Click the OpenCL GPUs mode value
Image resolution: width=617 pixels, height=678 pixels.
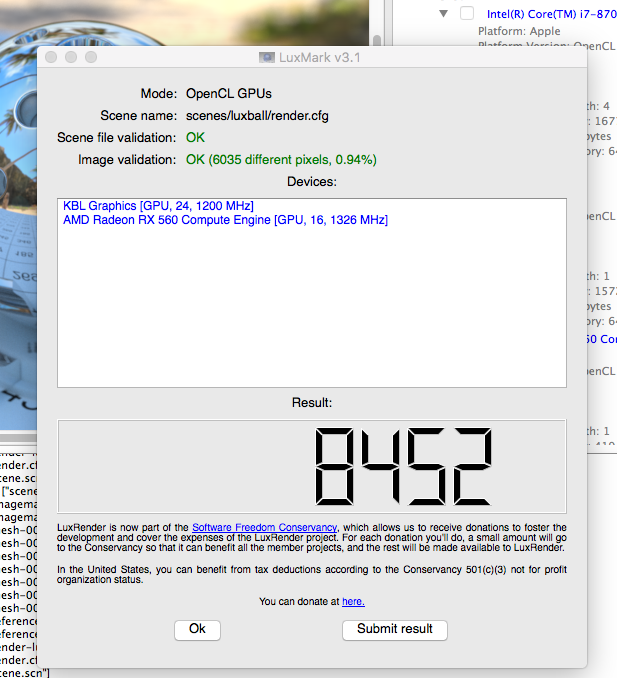(229, 94)
